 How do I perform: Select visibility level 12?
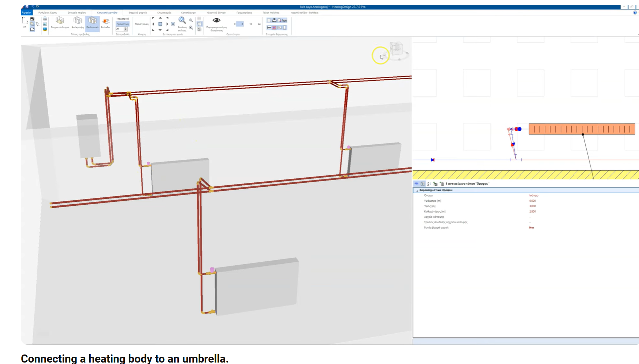point(251,24)
